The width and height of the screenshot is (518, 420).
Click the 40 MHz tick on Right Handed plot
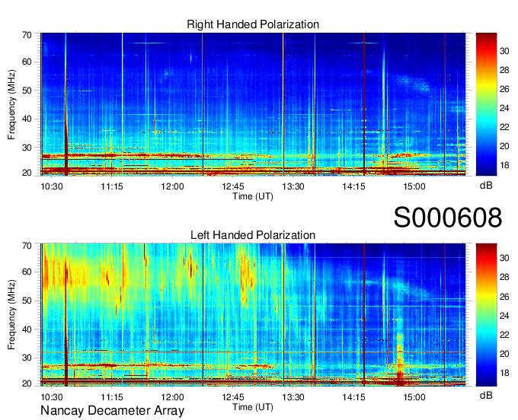pos(27,119)
